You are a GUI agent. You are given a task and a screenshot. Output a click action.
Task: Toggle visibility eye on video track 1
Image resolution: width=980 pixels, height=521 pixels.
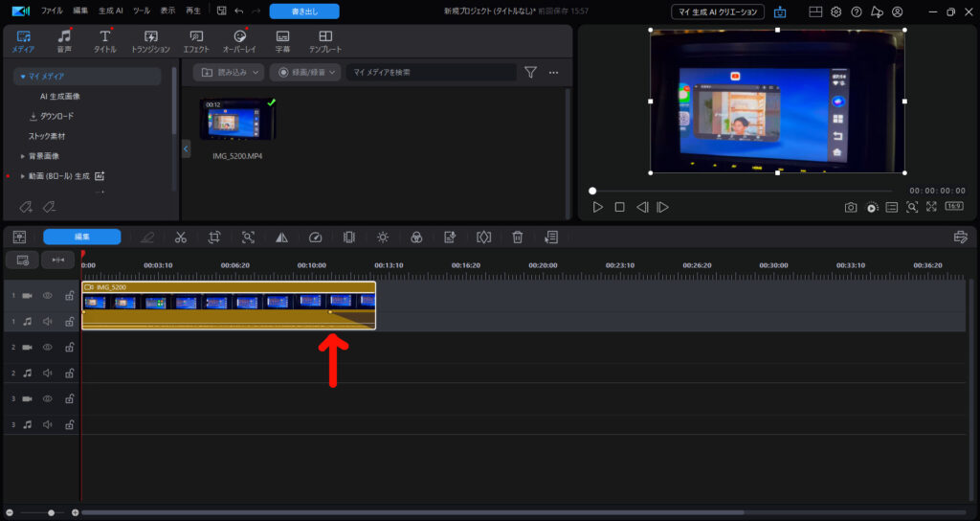[48, 296]
